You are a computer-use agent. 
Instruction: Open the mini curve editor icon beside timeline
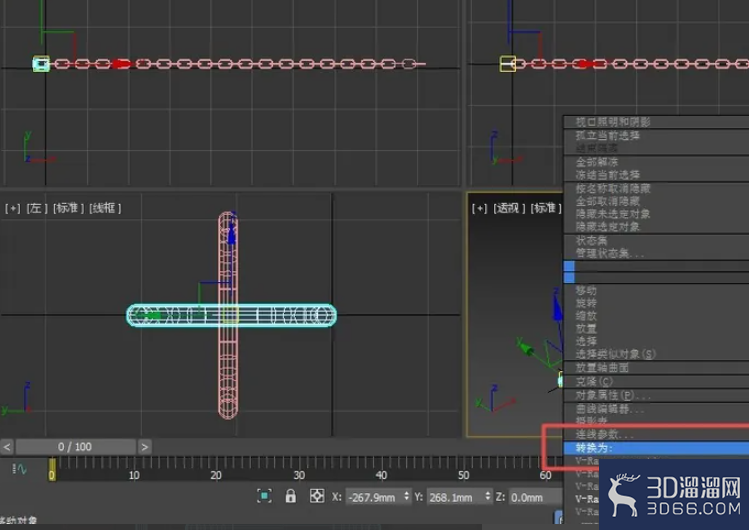point(20,469)
